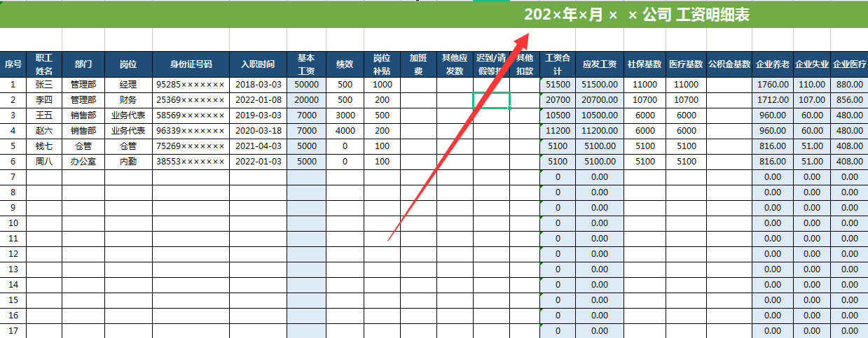Select the pension cell 1712.00

click(773, 100)
